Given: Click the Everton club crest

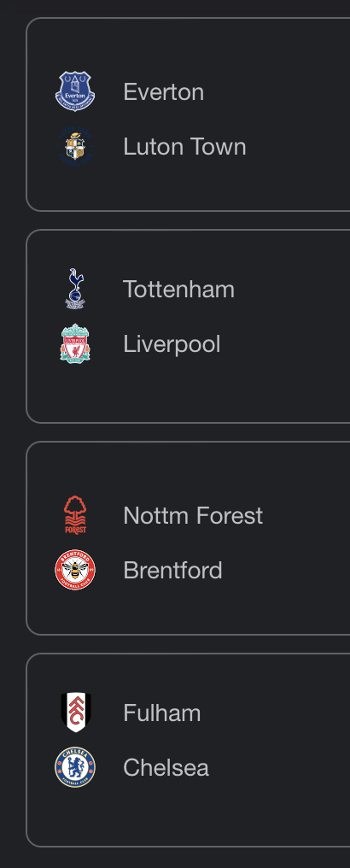Looking at the screenshot, I should click(75, 91).
